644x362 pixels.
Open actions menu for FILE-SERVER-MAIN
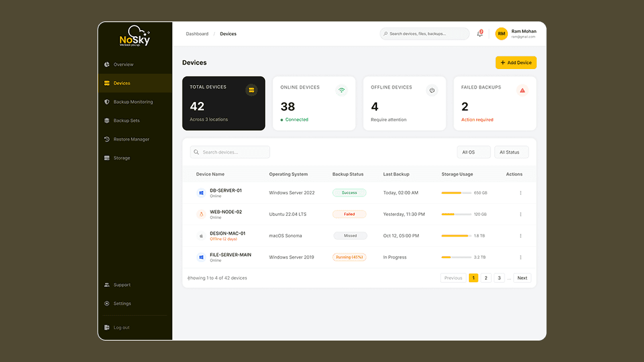(521, 257)
